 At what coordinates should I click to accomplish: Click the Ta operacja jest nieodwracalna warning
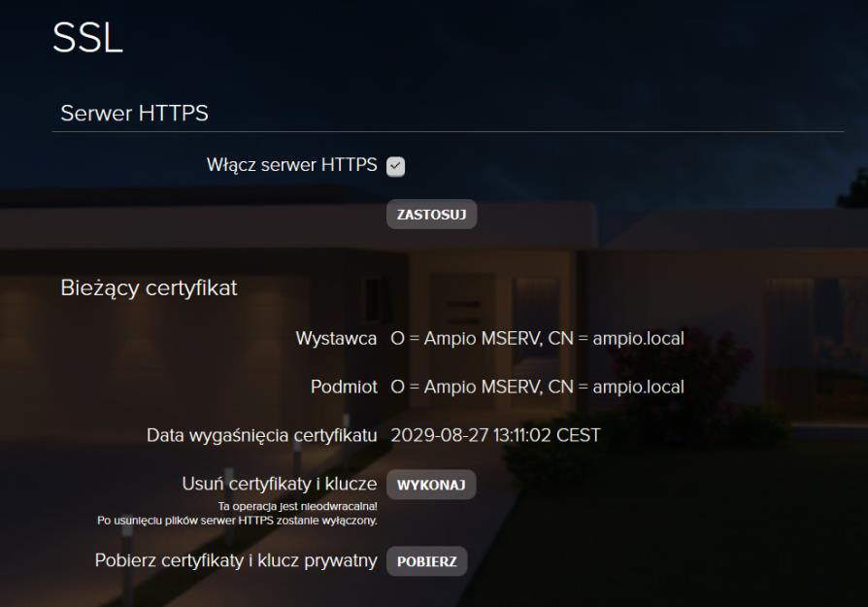(298, 506)
